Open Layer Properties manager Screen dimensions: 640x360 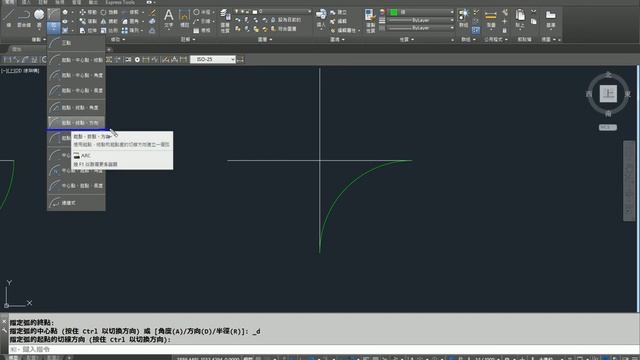[225, 20]
